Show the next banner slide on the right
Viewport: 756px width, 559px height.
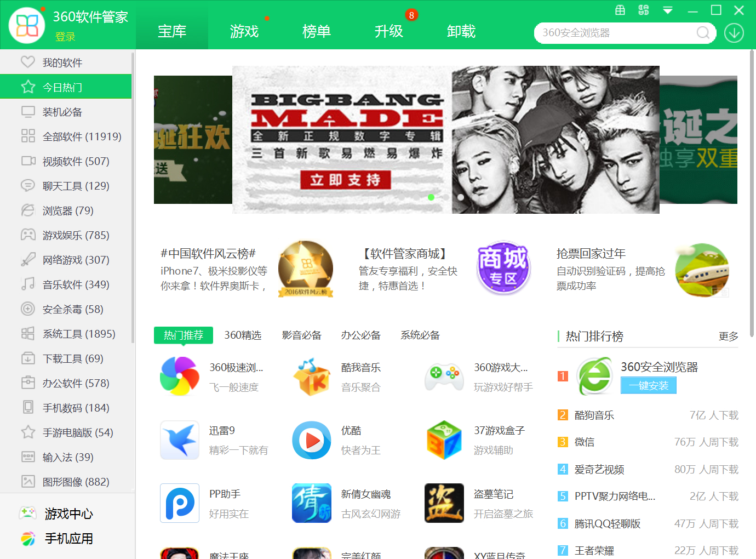pyautogui.click(x=698, y=140)
